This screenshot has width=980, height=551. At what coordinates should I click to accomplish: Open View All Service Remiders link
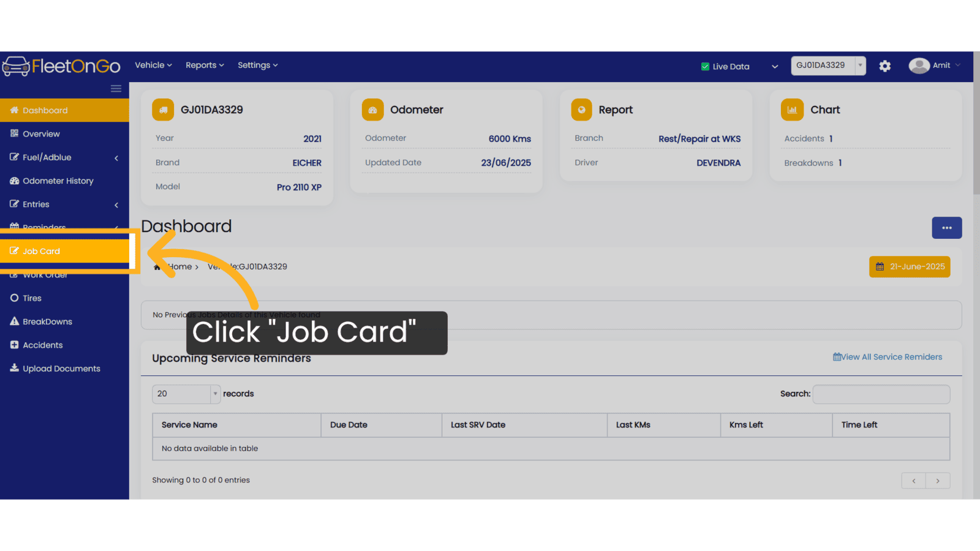pyautogui.click(x=888, y=357)
